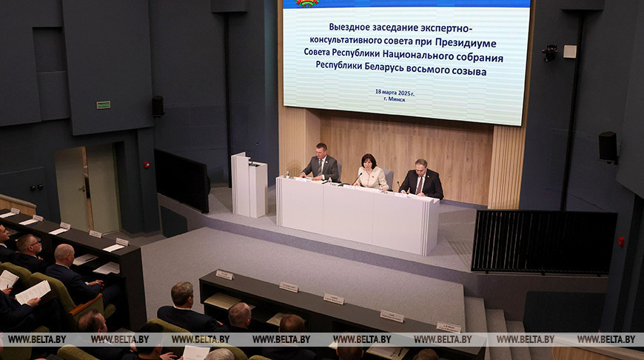Select the black speaker left of the stage
Viewport: 644px width, 360px height.
[x=158, y=106]
